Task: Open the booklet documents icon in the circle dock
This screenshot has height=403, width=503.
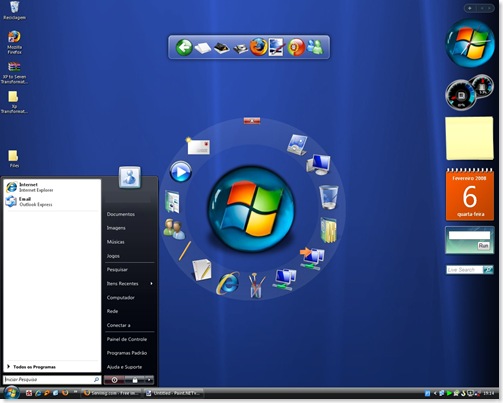Action: [172, 202]
